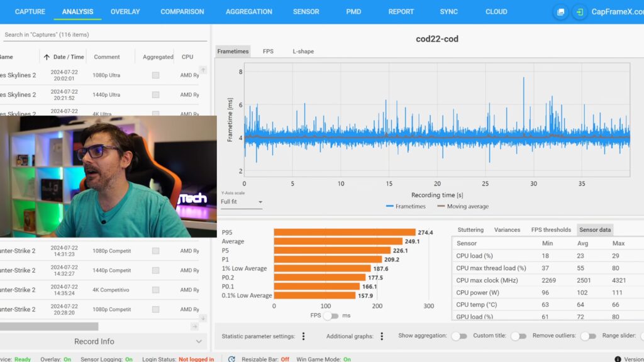Open the OVERLAY tab

(x=125, y=12)
